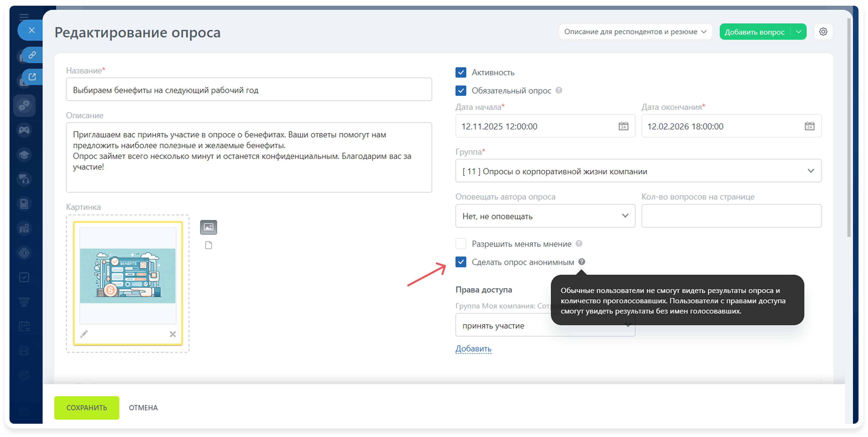Click the Отмена button

143,408
